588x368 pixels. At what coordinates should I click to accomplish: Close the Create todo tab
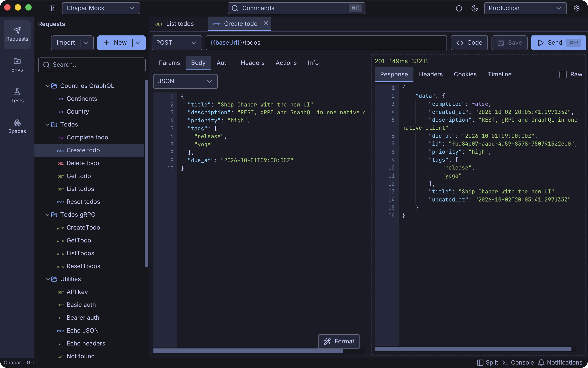click(266, 23)
